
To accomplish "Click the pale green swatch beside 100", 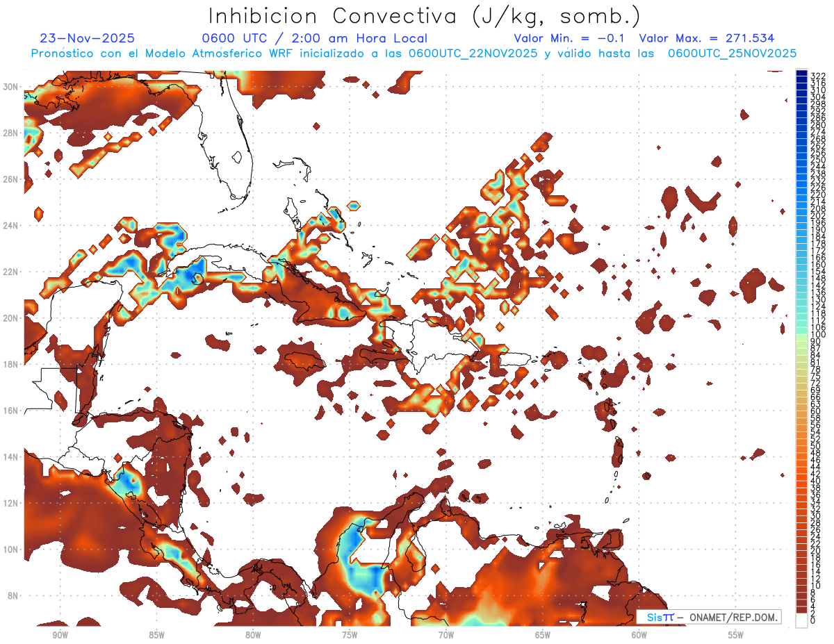I will (x=801, y=337).
